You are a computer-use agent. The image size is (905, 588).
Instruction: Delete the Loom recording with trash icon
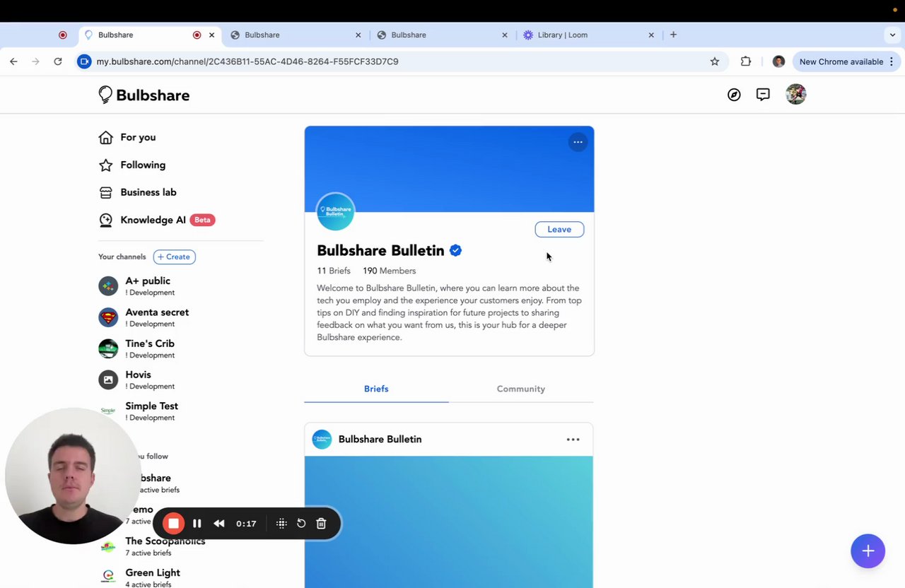(x=321, y=524)
